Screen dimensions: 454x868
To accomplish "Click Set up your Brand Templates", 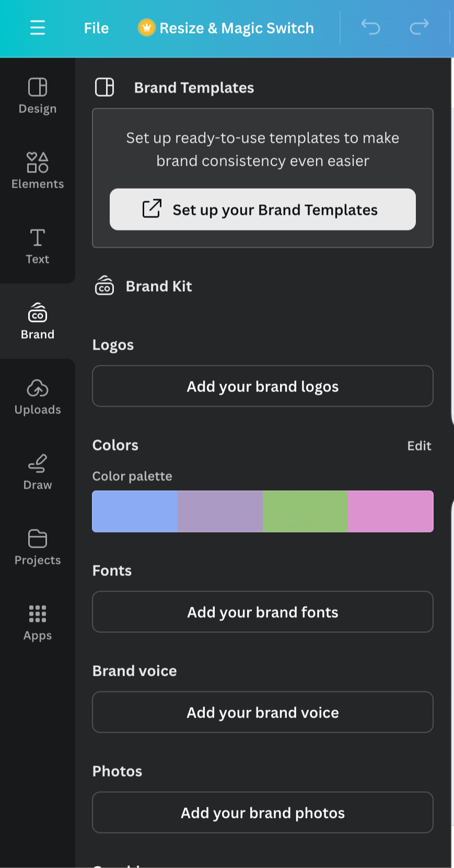I will click(263, 210).
